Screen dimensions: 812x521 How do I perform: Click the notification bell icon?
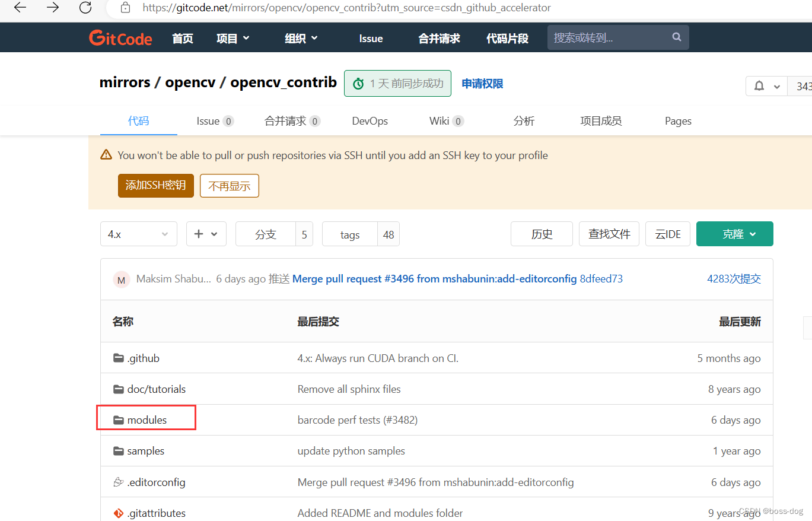(x=759, y=86)
